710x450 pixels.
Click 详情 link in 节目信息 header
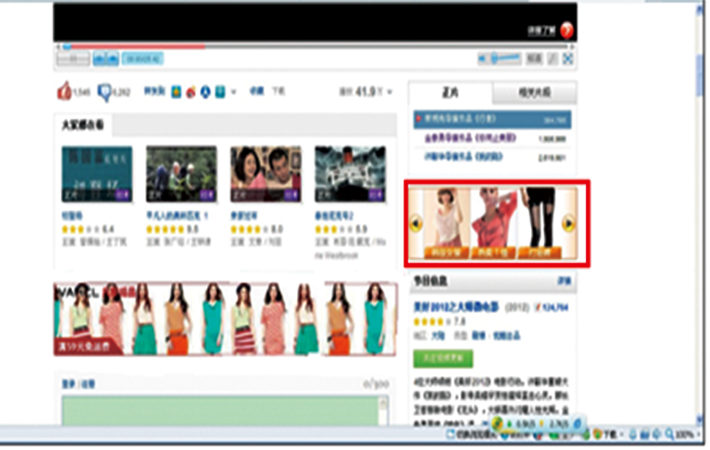[564, 281]
